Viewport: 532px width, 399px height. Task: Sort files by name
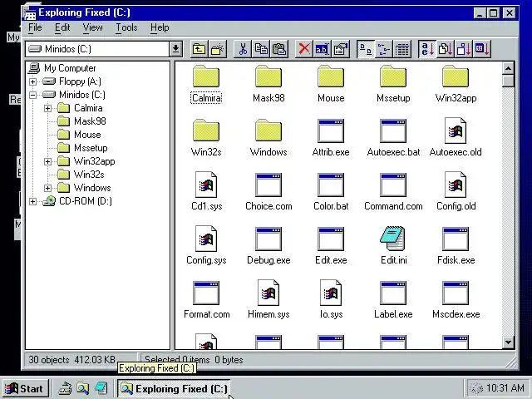[427, 49]
